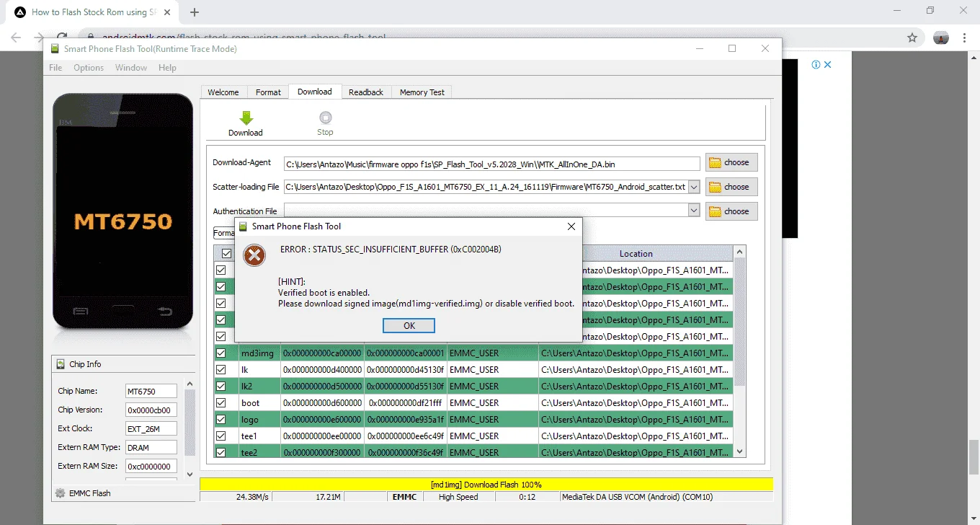This screenshot has height=525, width=980.
Task: Uncheck the boot partition checkbox
Action: click(x=221, y=403)
